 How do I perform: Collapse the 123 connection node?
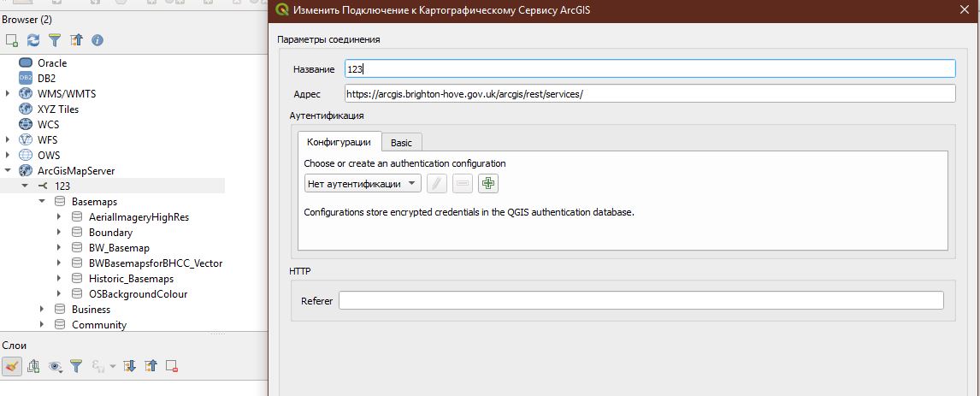25,186
